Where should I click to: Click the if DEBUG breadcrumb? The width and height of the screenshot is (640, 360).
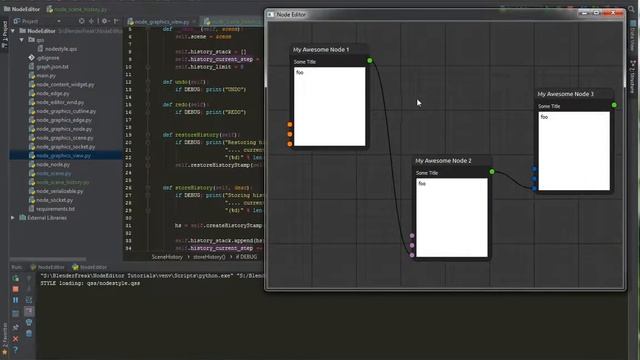(246, 257)
